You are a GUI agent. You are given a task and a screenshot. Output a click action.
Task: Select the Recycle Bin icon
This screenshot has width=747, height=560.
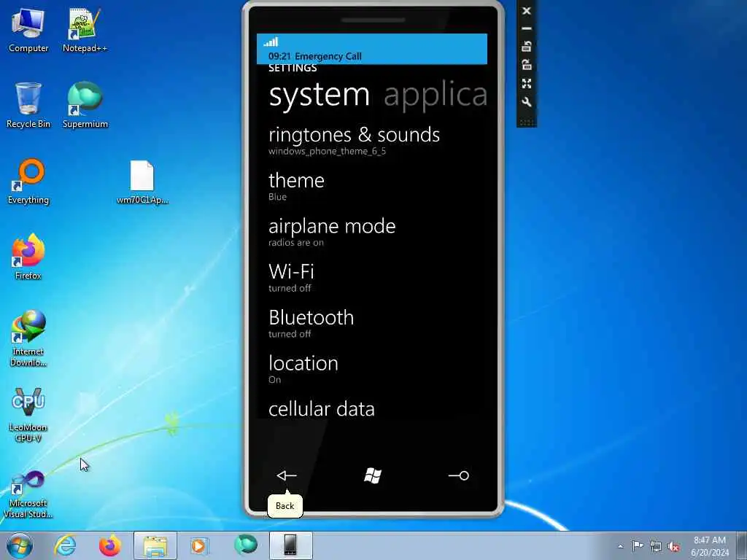point(28,105)
